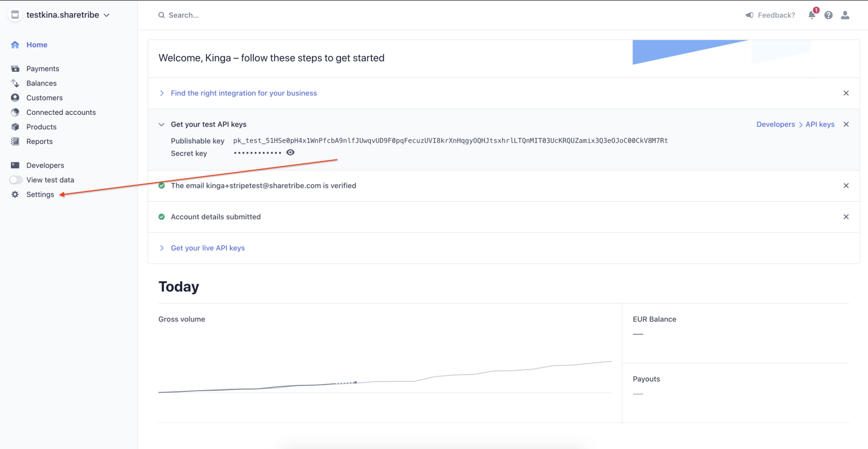Screen dimensions: 868x449
Task: Select the publishable key pk_test value
Action: pyautogui.click(x=450, y=141)
